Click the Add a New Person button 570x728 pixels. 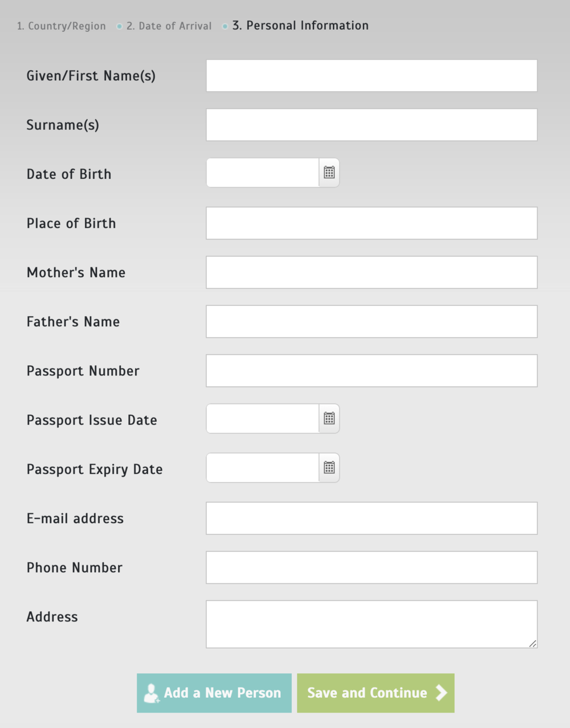point(214,693)
